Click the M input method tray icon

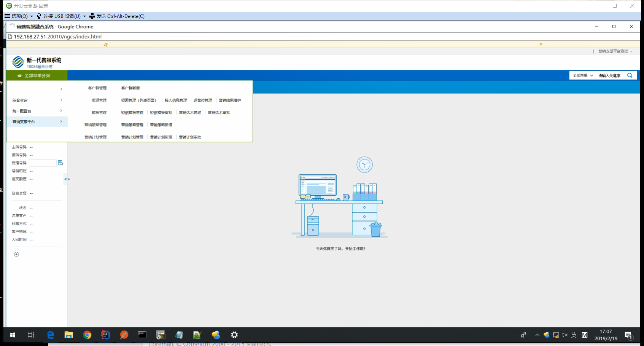585,335
